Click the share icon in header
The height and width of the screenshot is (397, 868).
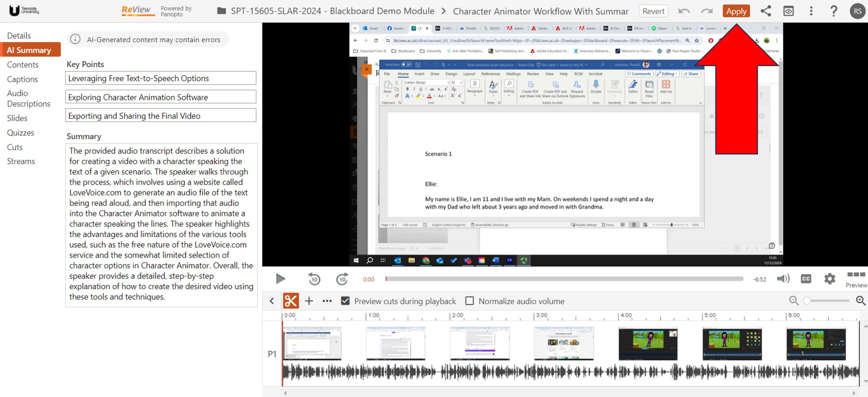point(766,11)
